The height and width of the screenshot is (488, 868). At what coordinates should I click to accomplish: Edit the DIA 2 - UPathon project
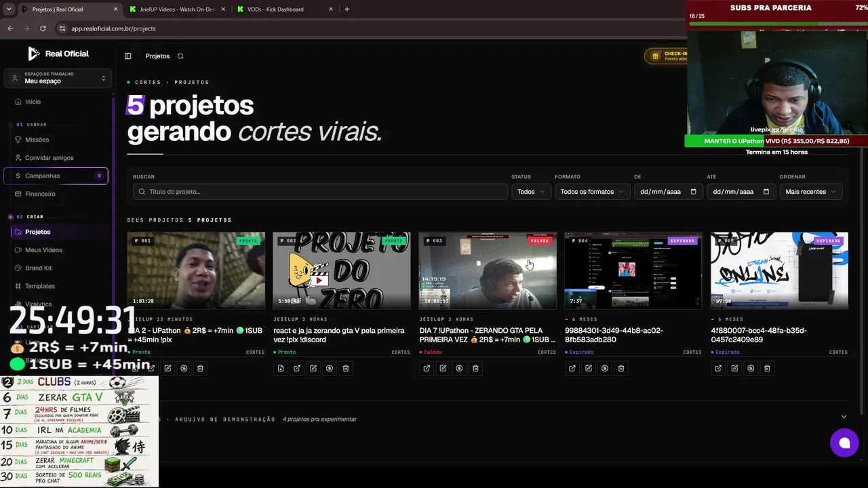click(167, 368)
